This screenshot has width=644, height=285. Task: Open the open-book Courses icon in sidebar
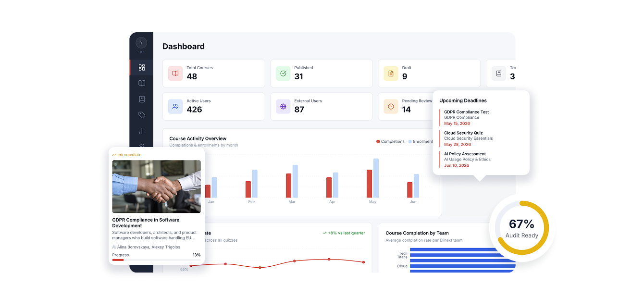click(x=142, y=83)
